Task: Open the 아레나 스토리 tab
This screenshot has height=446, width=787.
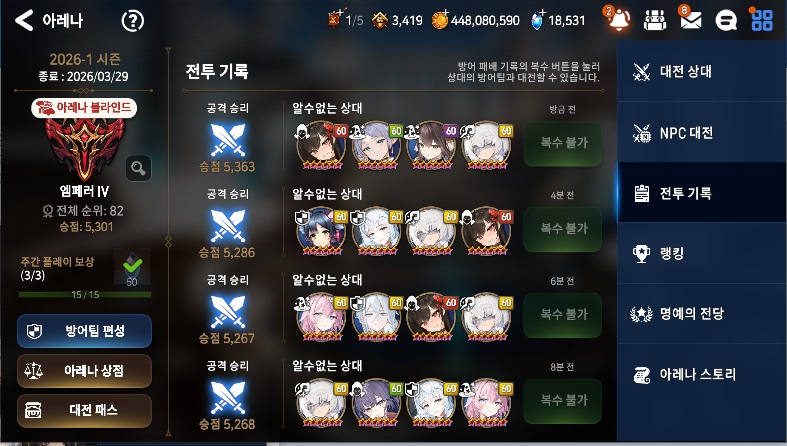Action: click(702, 374)
